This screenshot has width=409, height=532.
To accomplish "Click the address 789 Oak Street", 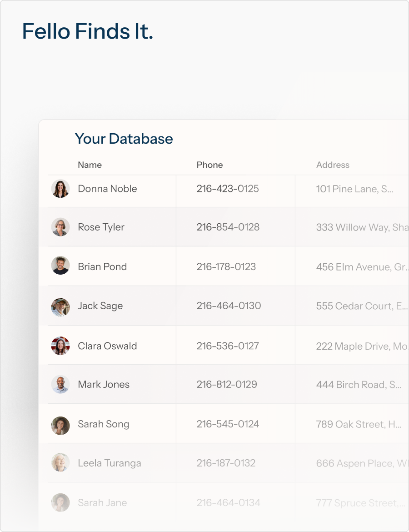I will 359,424.
